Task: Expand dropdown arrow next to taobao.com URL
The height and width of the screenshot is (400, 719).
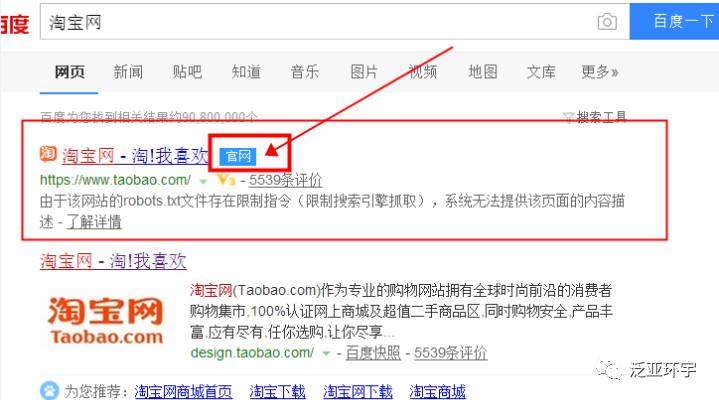Action: click(203, 181)
